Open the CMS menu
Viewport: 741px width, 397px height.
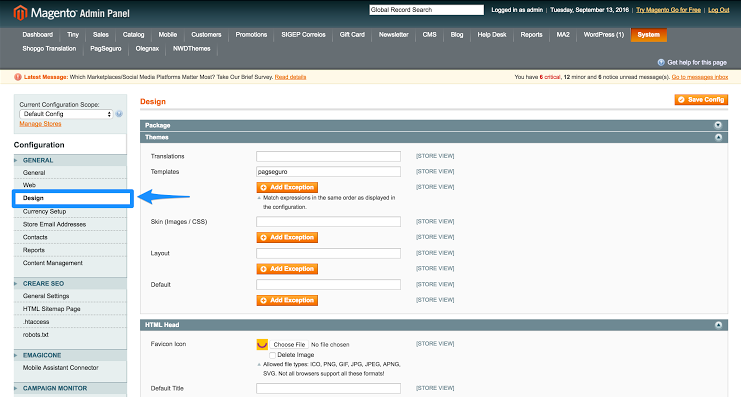point(430,35)
